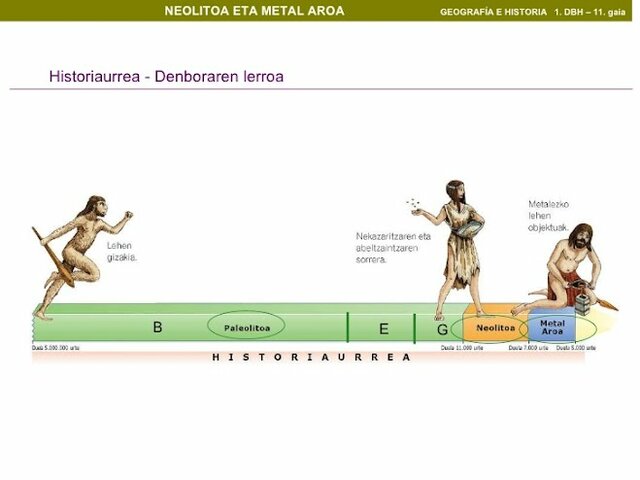Image resolution: width=640 pixels, height=480 pixels.
Task: Select the blue Metal Aroa block
Action: [552, 327]
